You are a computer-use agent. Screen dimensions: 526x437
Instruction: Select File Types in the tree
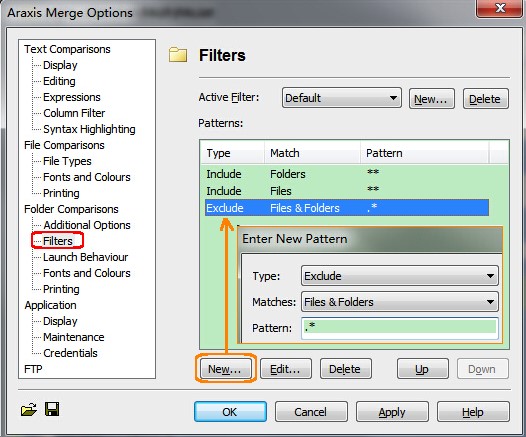click(67, 161)
